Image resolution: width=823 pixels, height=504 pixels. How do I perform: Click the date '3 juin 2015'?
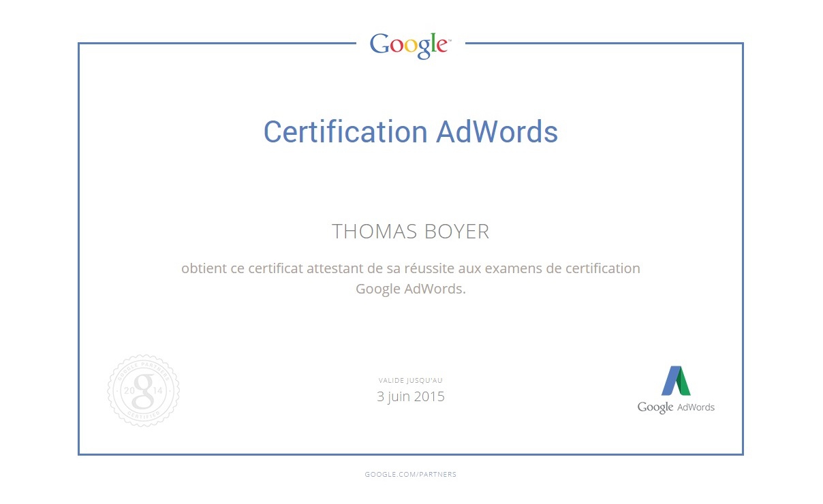tap(411, 396)
